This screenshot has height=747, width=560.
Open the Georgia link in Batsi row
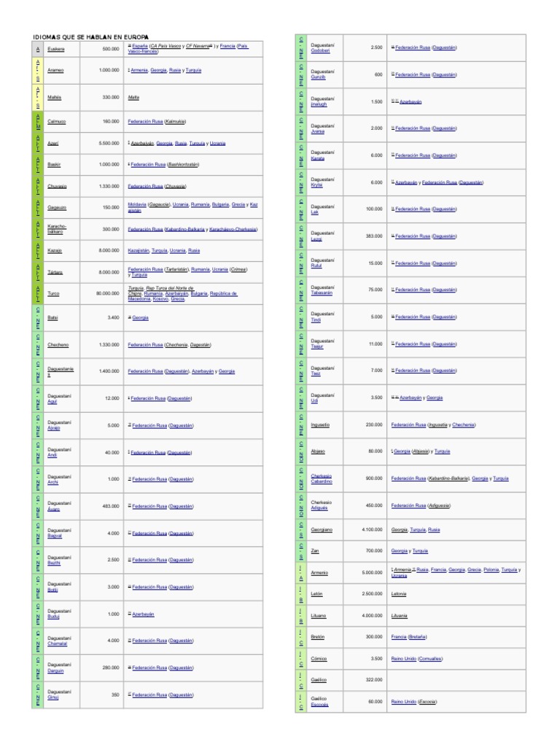[x=140, y=318]
